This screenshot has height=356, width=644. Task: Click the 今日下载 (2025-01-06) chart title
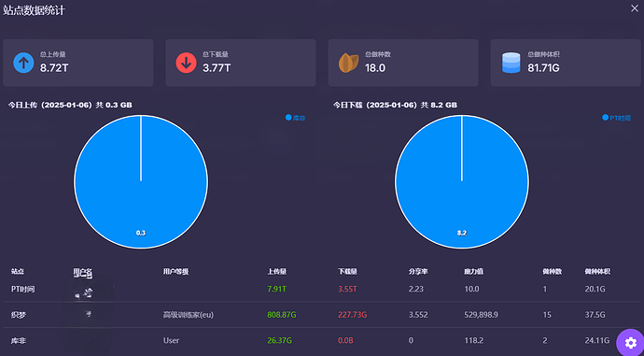[395, 106]
